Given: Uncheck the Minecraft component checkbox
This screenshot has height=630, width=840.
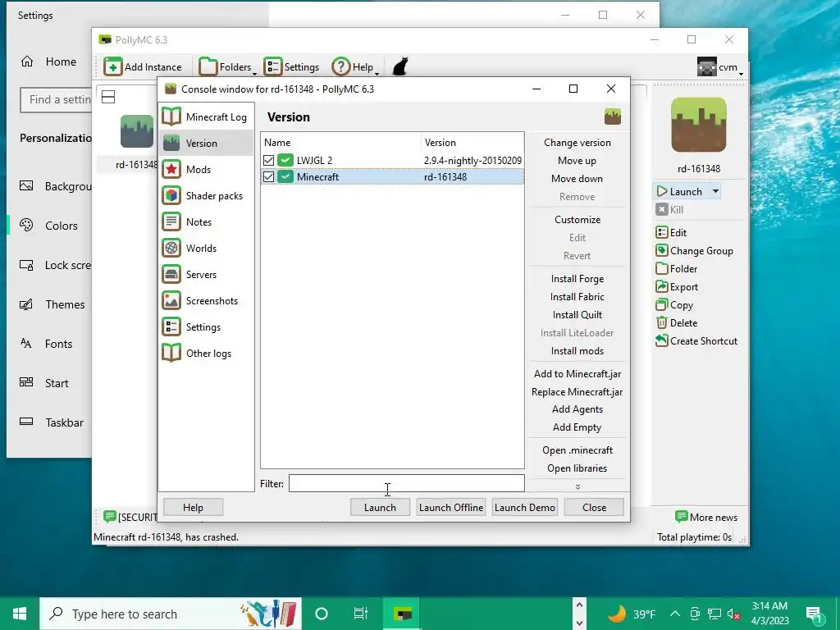Looking at the screenshot, I should (x=268, y=177).
